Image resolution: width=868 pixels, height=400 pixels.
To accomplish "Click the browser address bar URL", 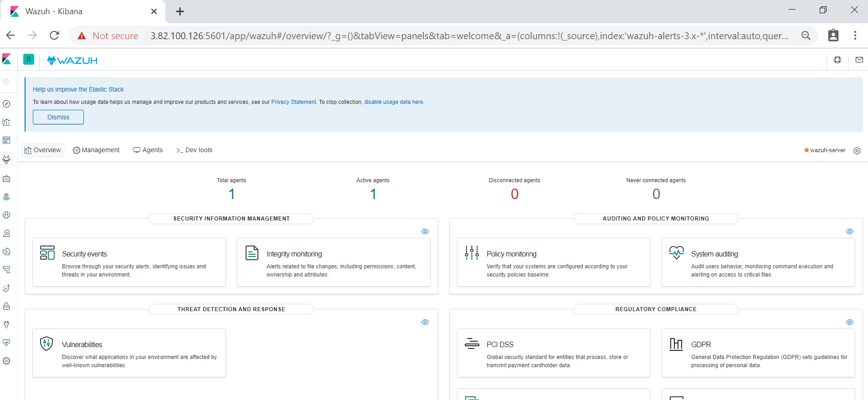I will (x=469, y=36).
